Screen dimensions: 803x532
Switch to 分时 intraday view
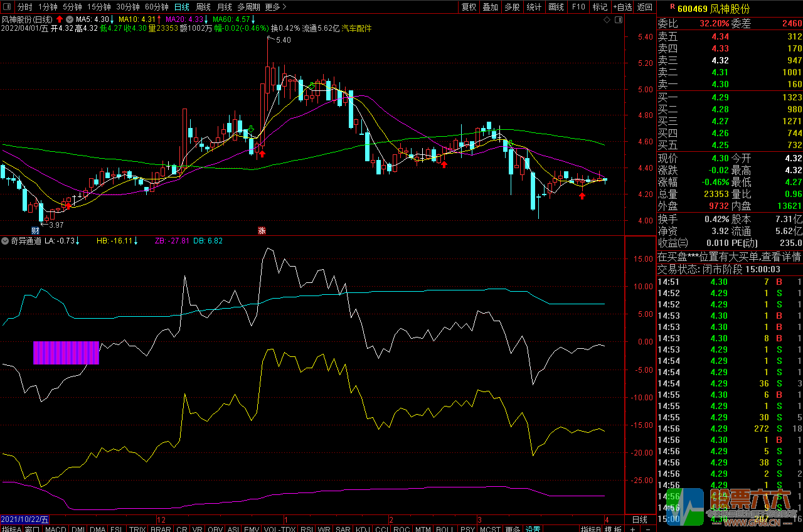24,7
